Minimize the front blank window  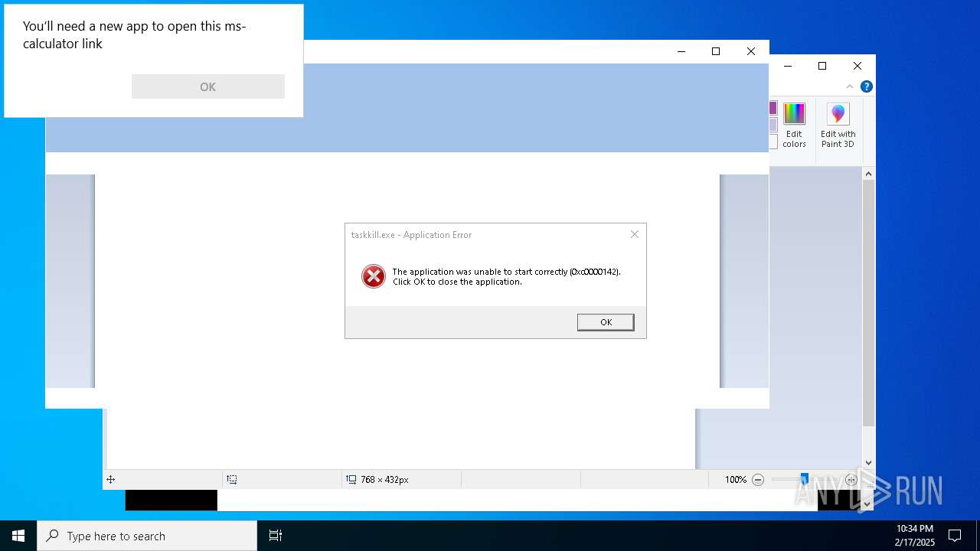point(681,51)
